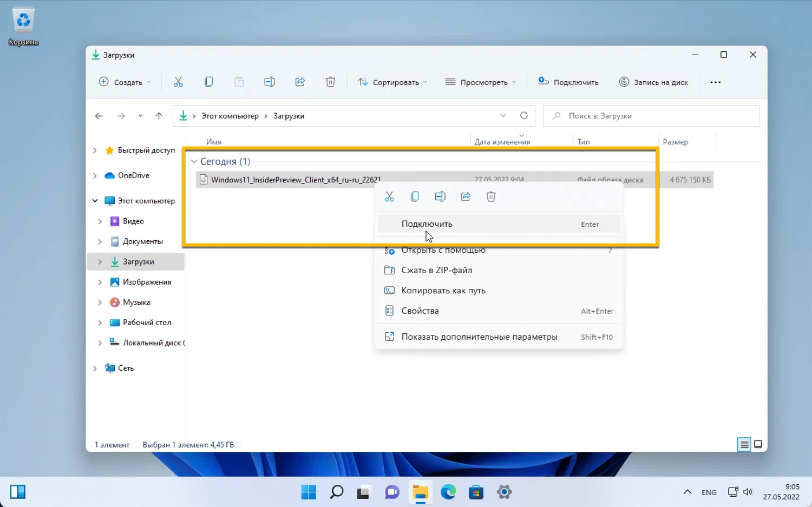Open the clock and date in the taskbar
The width and height of the screenshot is (812, 507).
(x=781, y=492)
